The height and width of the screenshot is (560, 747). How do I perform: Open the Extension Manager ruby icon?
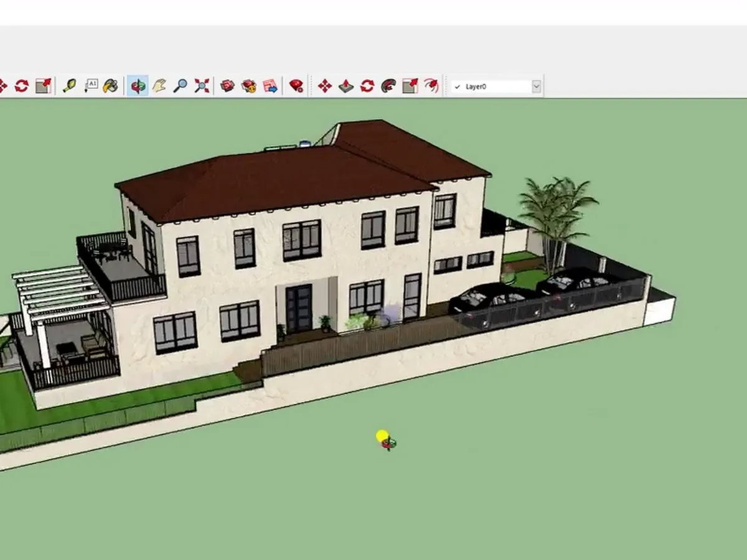(296, 86)
